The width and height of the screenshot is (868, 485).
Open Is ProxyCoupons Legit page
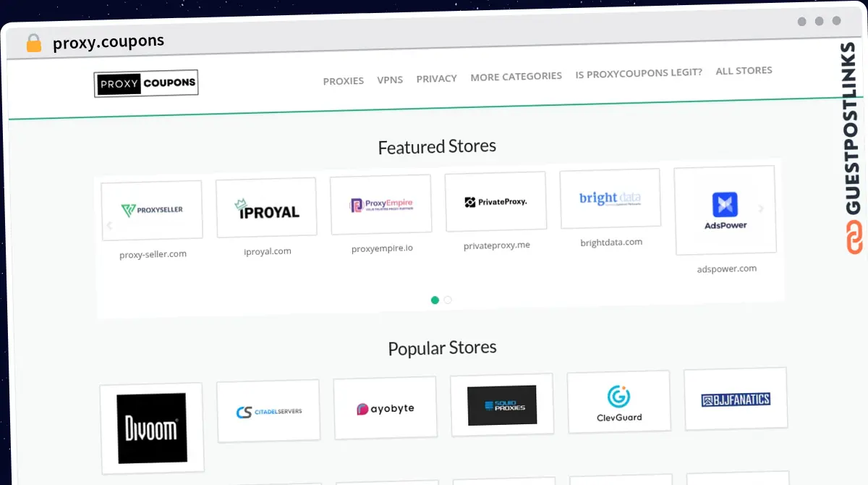639,73
